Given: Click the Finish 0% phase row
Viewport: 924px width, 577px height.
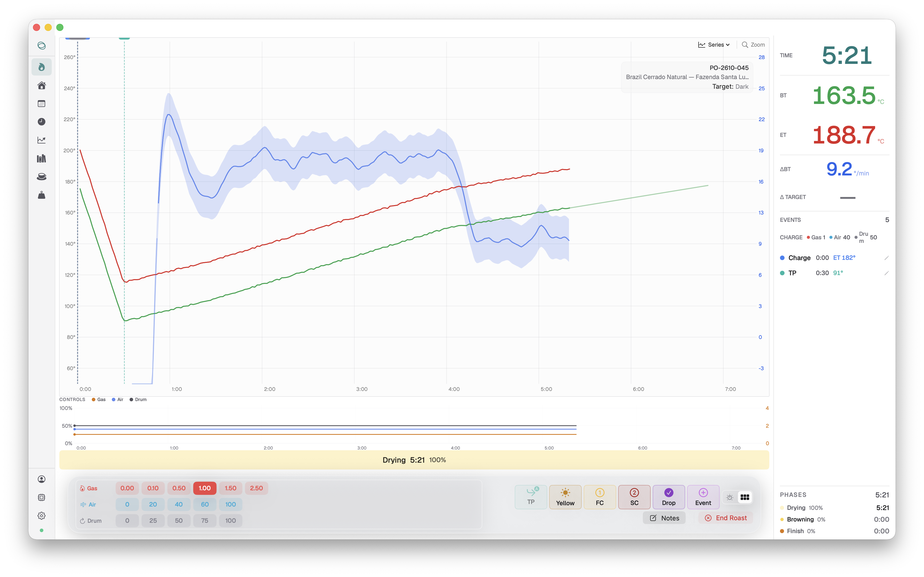Looking at the screenshot, I should coord(834,531).
